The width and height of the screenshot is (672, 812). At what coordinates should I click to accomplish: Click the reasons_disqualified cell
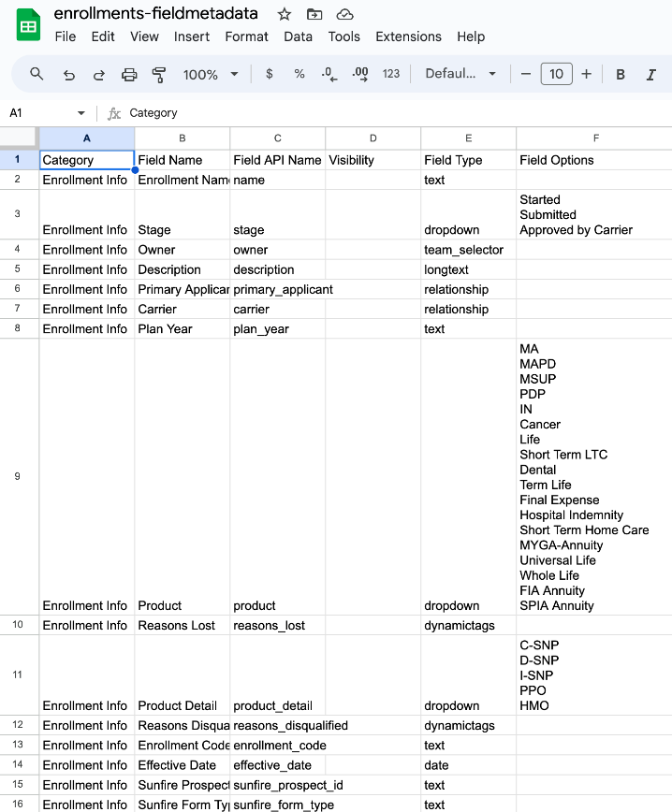pos(278,726)
